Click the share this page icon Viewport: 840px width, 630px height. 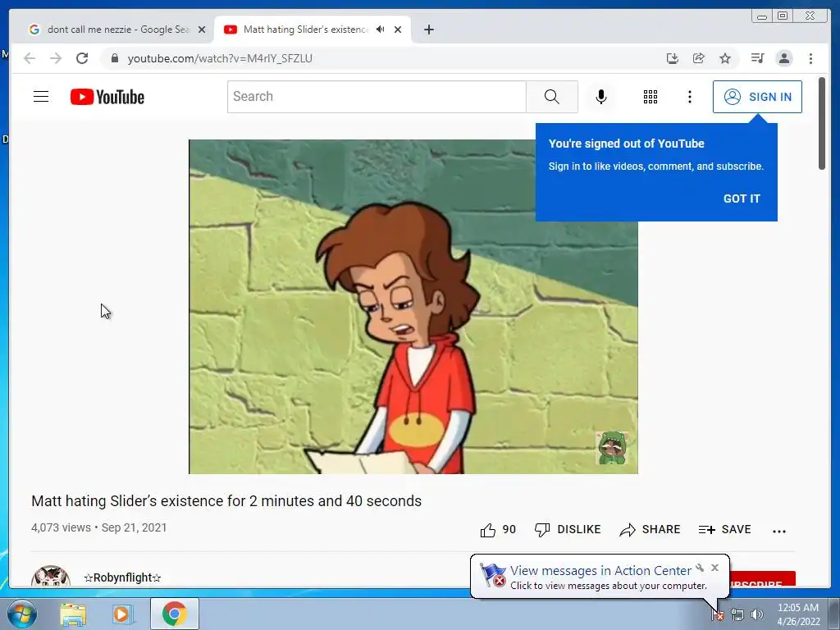tap(699, 58)
